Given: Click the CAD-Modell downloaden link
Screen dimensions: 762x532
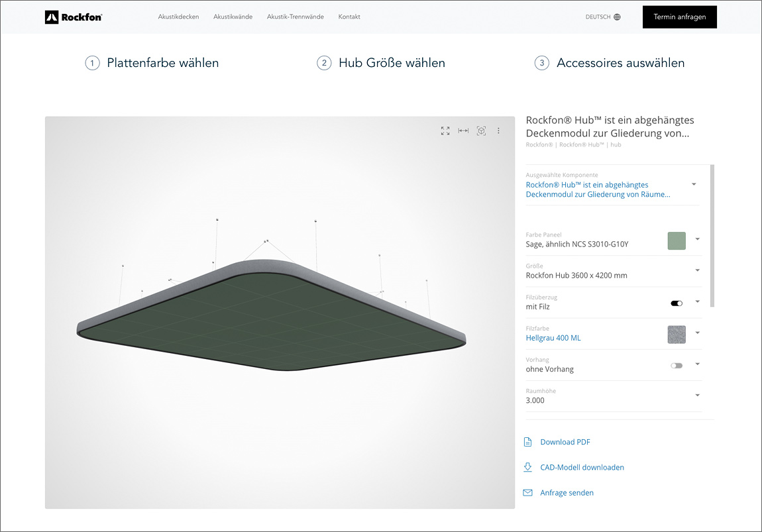Looking at the screenshot, I should (582, 467).
